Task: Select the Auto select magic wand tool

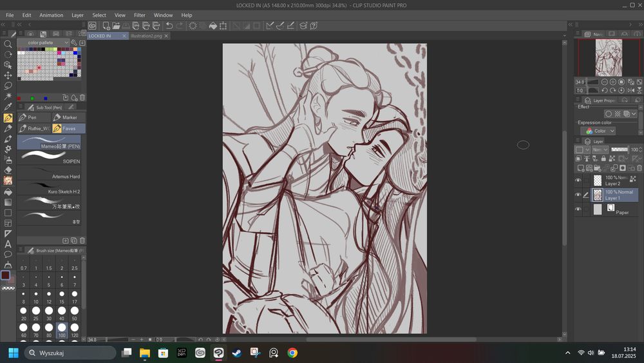Action: 7,96
